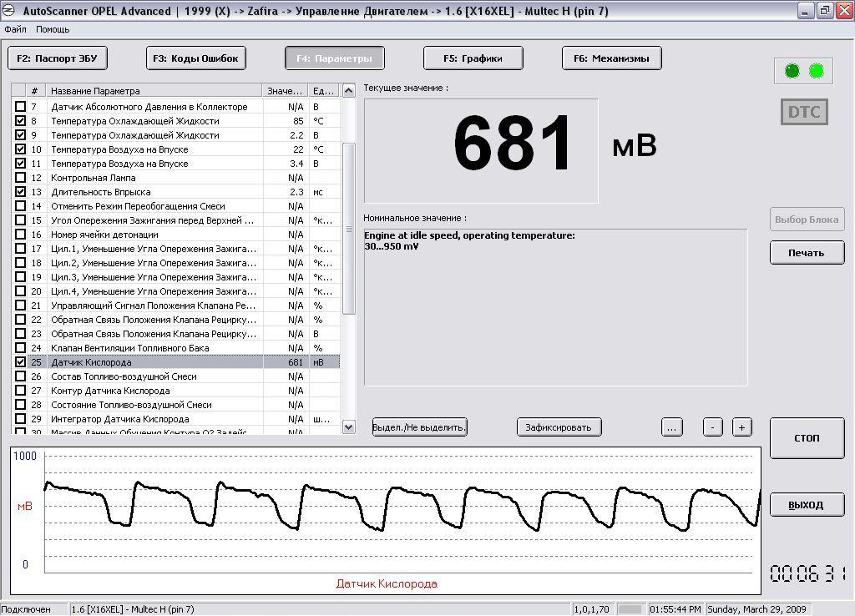The image size is (855, 616).
Task: Click the Opel app icon in title bar
Action: 10,11
